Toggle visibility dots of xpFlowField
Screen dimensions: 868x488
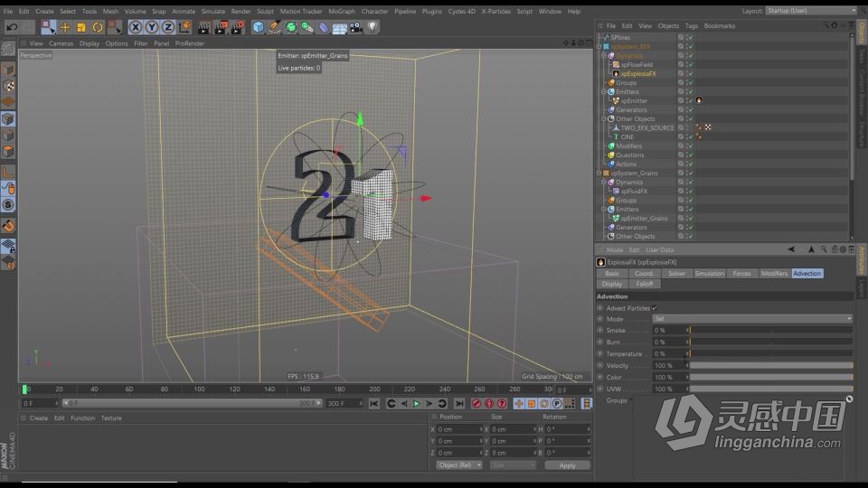coord(687,65)
